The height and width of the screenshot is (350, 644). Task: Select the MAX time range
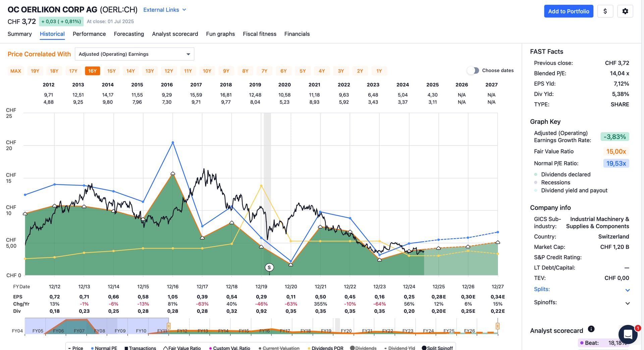(16, 71)
